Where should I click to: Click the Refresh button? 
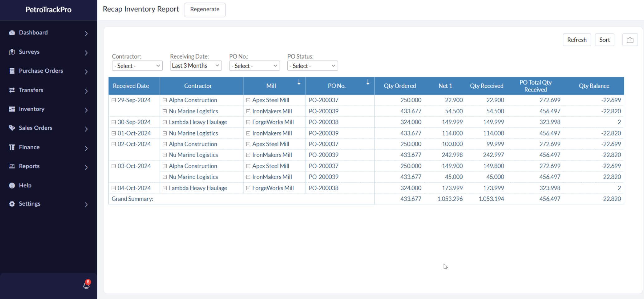(576, 40)
